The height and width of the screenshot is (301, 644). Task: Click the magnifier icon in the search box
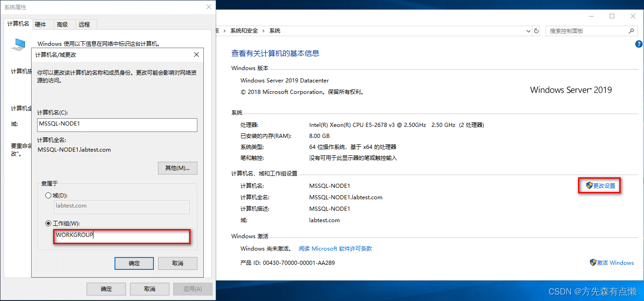(631, 31)
